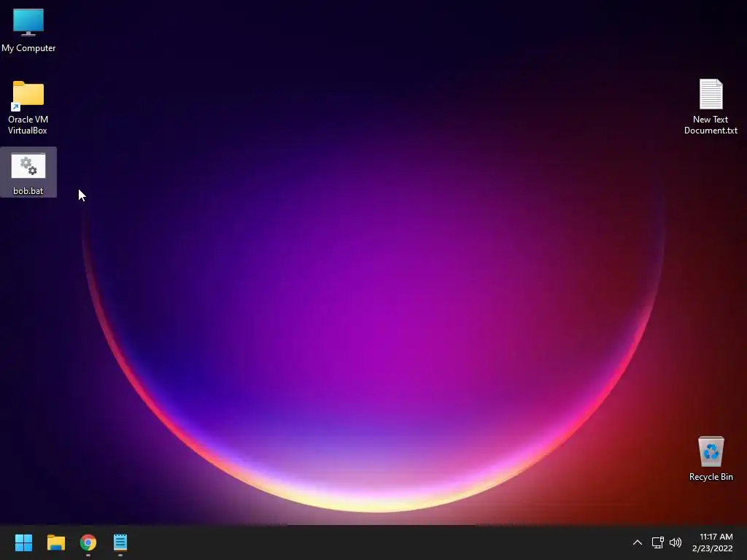The height and width of the screenshot is (560, 747).
Task: Open File Explorer from the taskbar
Action: (55, 542)
